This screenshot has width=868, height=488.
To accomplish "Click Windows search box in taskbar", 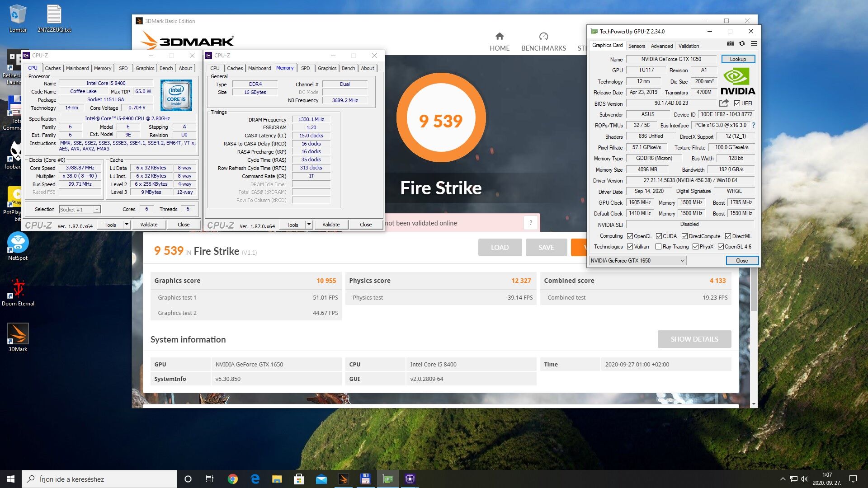I will pyautogui.click(x=99, y=479).
